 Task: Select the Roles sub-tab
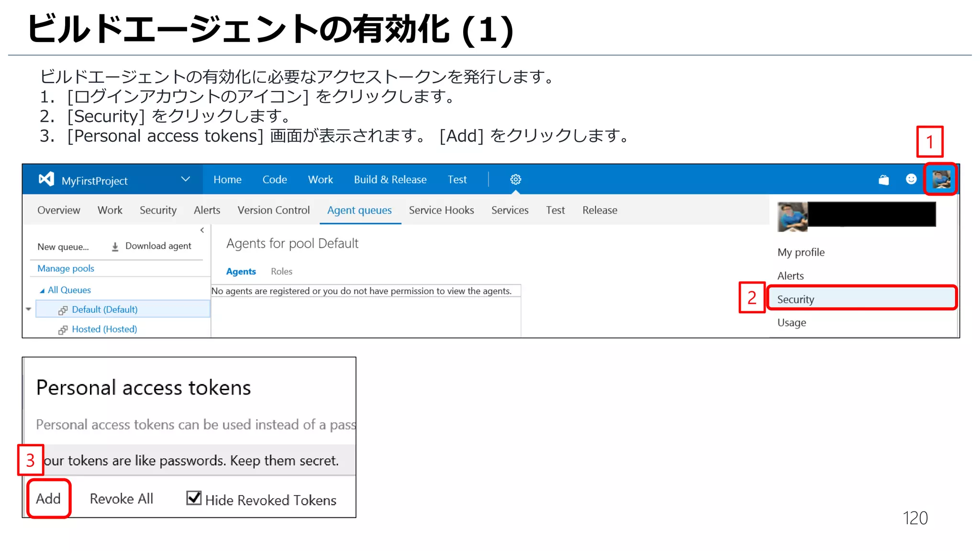281,272
